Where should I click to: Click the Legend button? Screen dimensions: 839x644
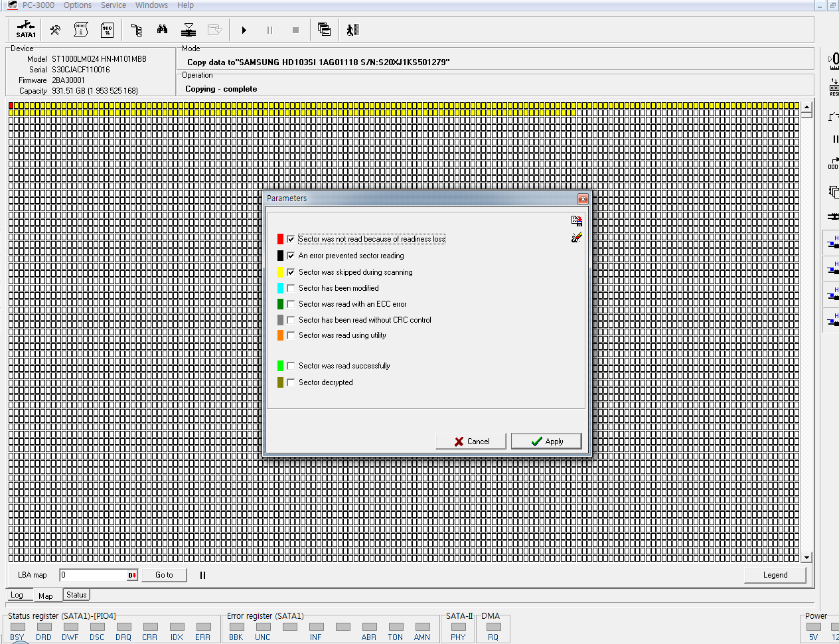click(x=775, y=575)
